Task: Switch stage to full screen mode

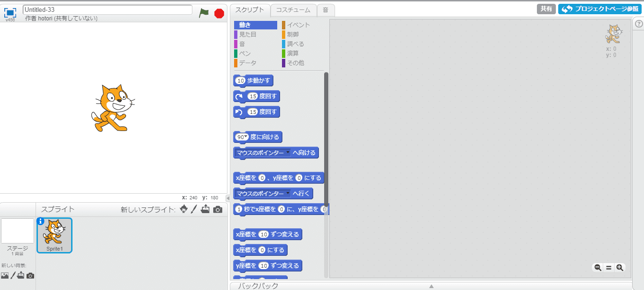Action: 10,12
